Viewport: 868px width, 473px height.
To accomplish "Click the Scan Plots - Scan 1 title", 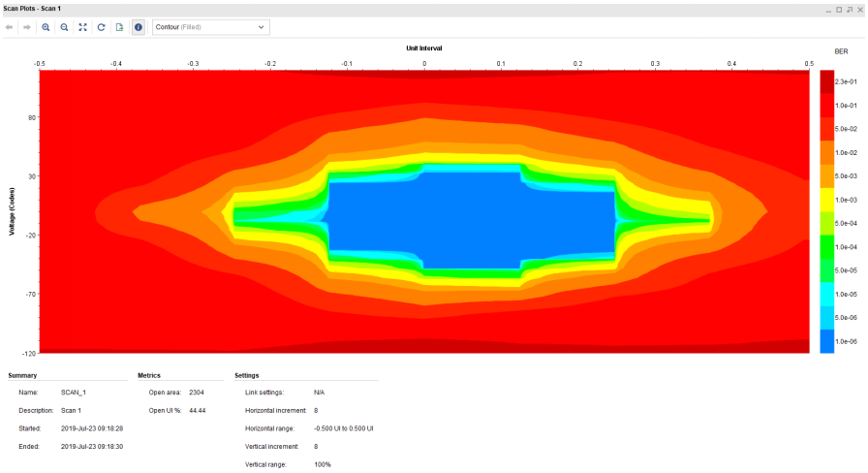I will (32, 9).
